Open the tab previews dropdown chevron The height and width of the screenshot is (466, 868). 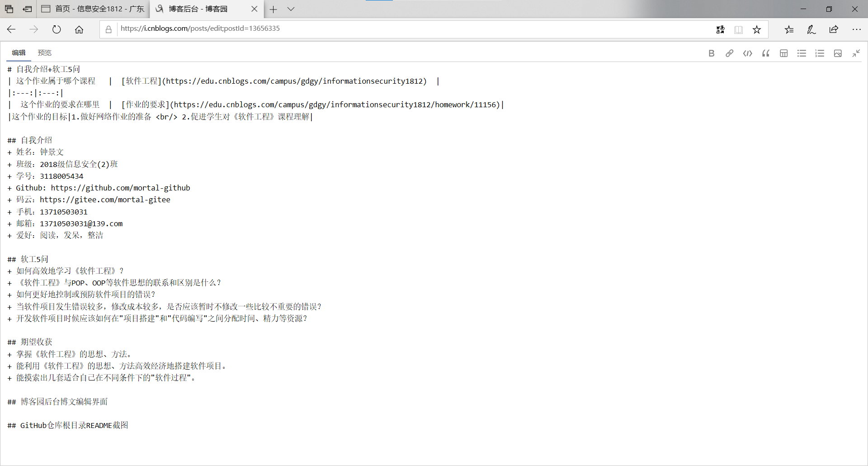coord(291,9)
